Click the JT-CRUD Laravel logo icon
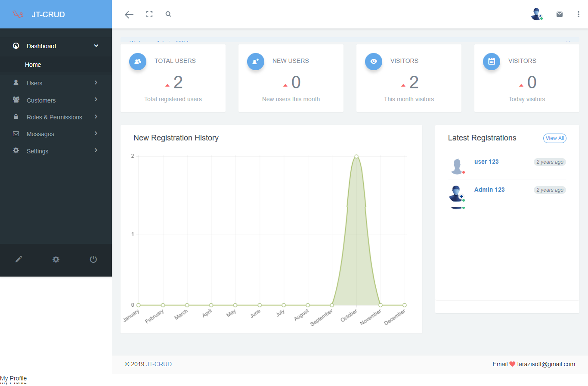 pyautogui.click(x=17, y=15)
